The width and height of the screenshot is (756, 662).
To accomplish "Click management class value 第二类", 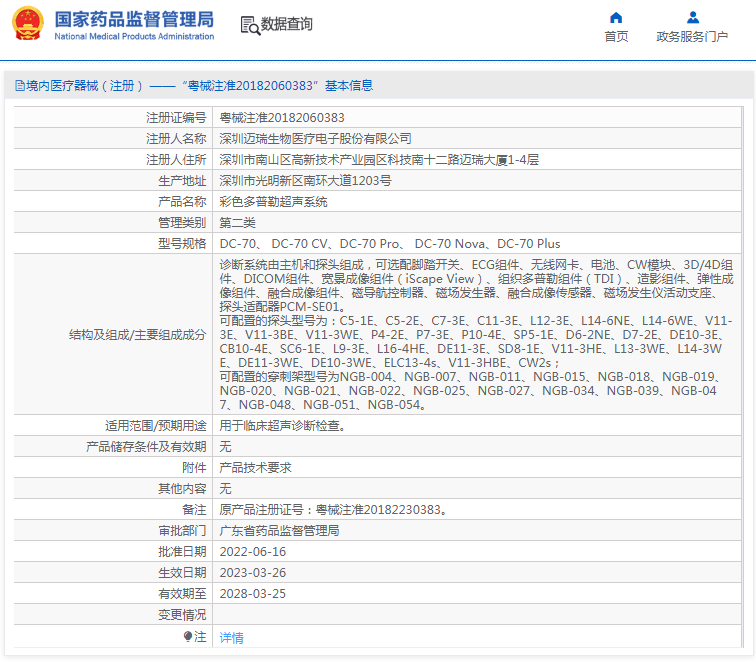I will [x=237, y=223].
